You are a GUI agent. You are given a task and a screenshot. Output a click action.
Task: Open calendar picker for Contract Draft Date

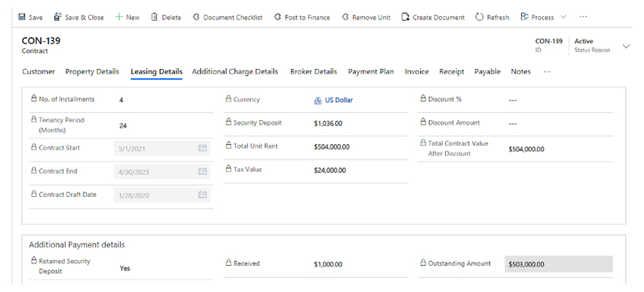(x=203, y=195)
